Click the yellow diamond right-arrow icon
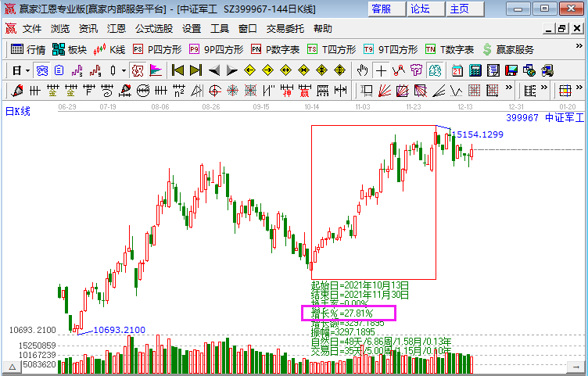The image size is (588, 376). pyautogui.click(x=267, y=70)
